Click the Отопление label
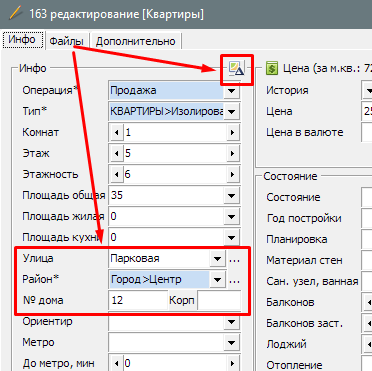This screenshot has height=371, width=372. pyautogui.click(x=294, y=365)
